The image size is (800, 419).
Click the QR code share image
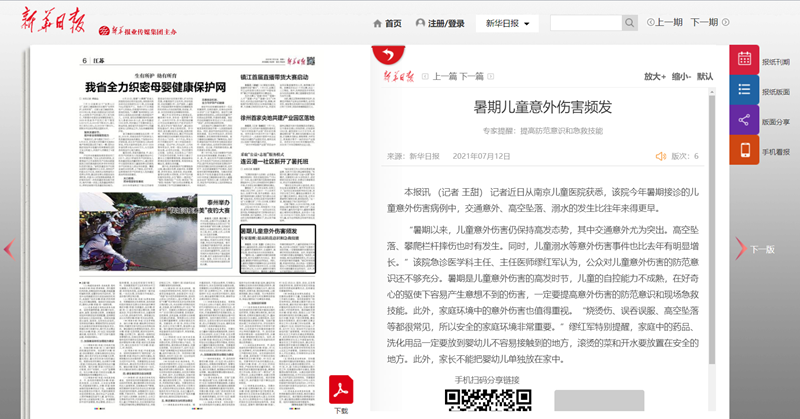tap(488, 400)
